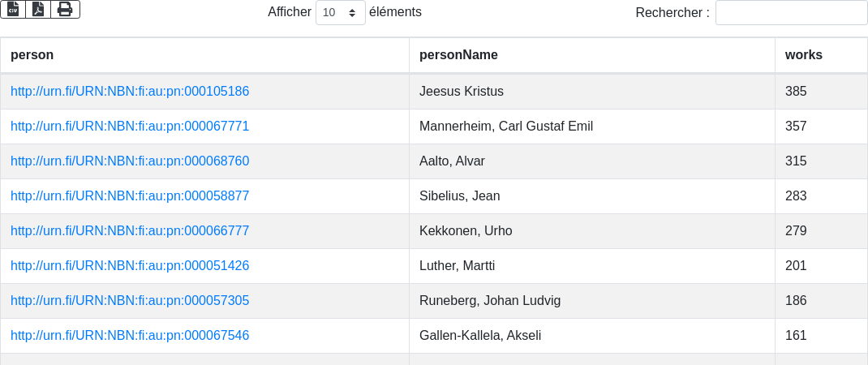Follow the Gallen-Kallela, Akseli URN link
The image size is (868, 365).
point(130,336)
